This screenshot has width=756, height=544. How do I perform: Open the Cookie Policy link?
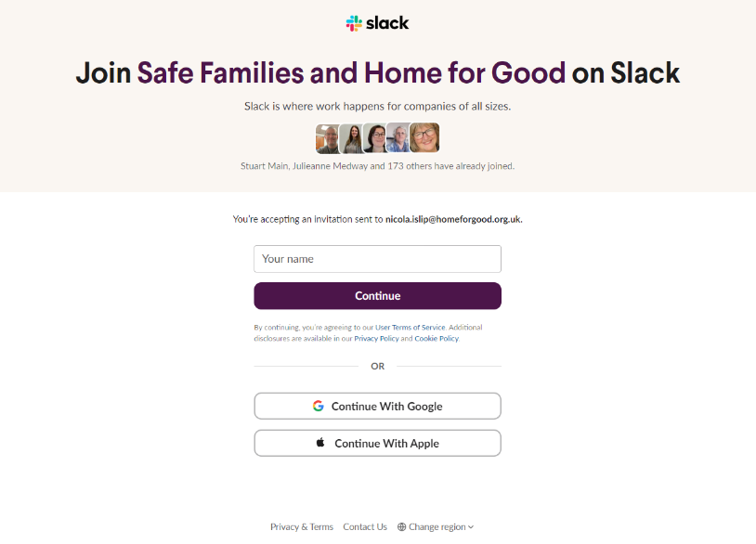coord(436,339)
